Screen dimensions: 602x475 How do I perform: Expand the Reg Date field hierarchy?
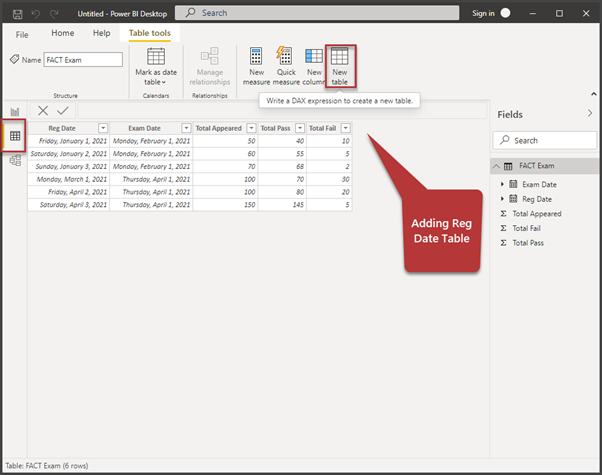pos(502,199)
